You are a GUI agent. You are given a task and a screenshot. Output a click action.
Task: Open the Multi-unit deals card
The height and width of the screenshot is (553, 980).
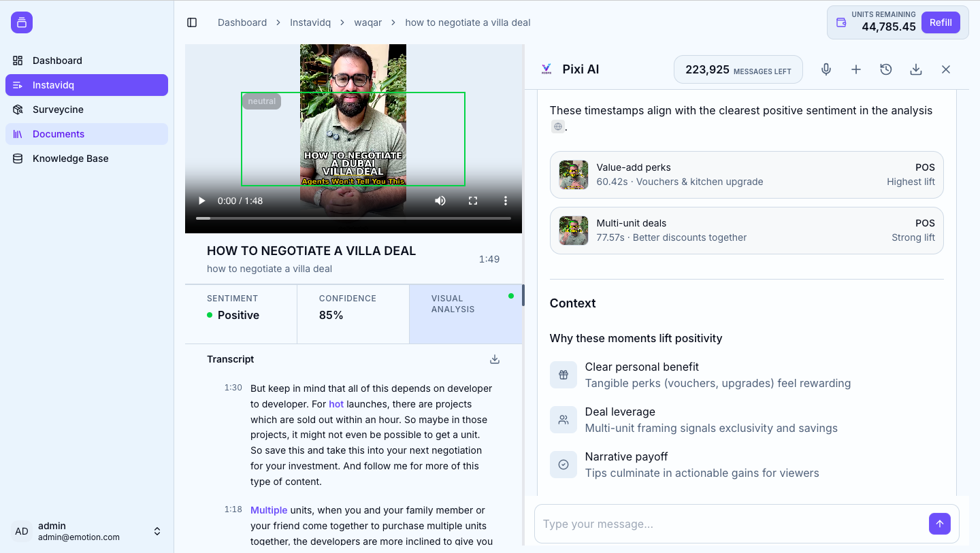click(747, 231)
